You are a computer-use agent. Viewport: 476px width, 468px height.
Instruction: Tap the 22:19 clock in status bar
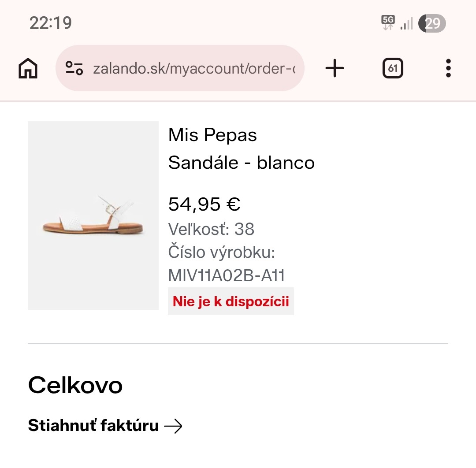pos(51,23)
